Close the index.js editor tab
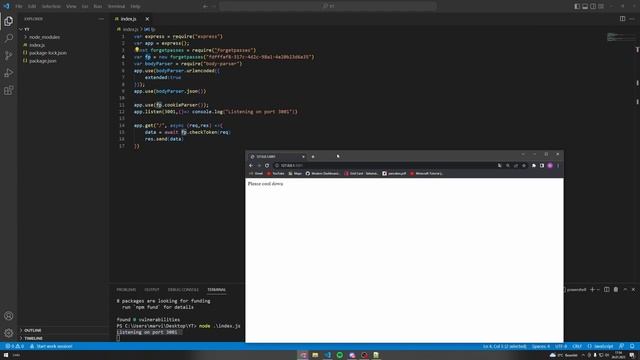The height and width of the screenshot is (360, 640). pos(147,19)
